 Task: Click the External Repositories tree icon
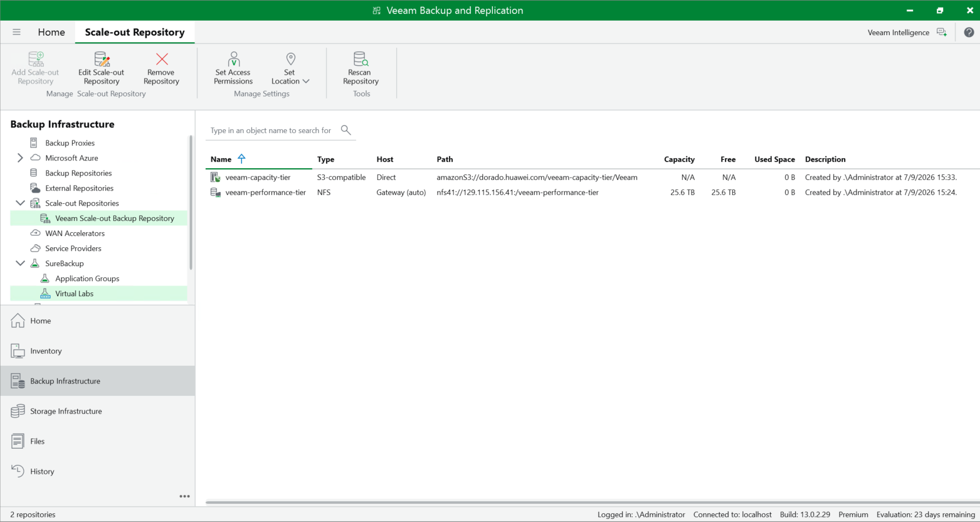35,188
